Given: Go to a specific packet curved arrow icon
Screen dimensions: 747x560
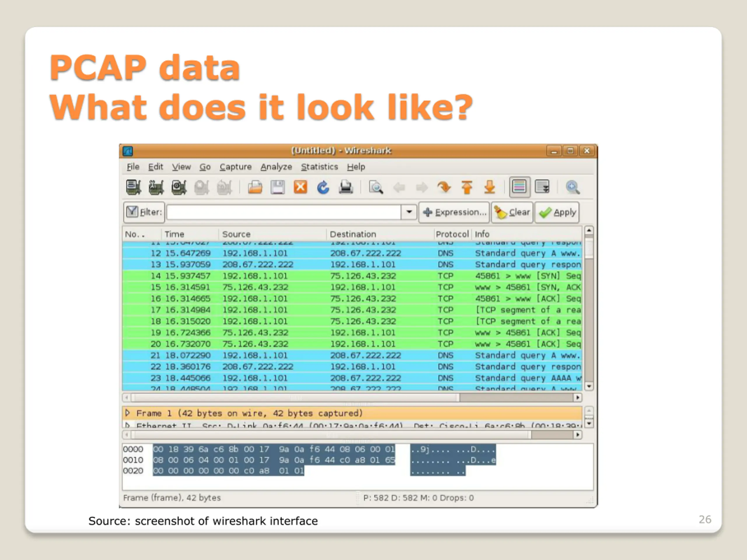Looking at the screenshot, I should pos(444,187).
